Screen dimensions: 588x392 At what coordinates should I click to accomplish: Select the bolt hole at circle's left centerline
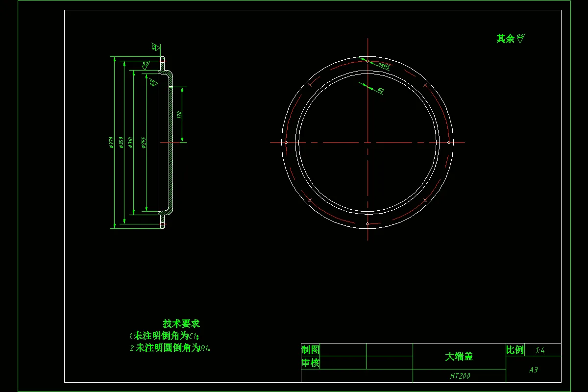click(286, 142)
